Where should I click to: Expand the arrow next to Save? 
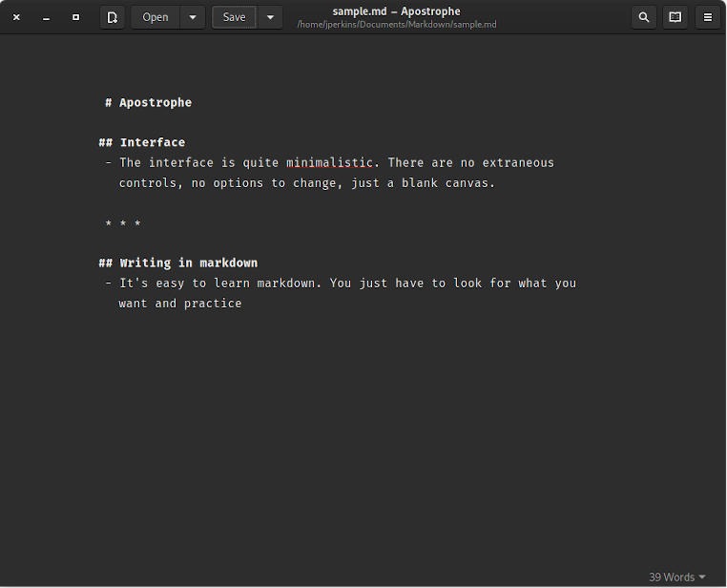270,17
